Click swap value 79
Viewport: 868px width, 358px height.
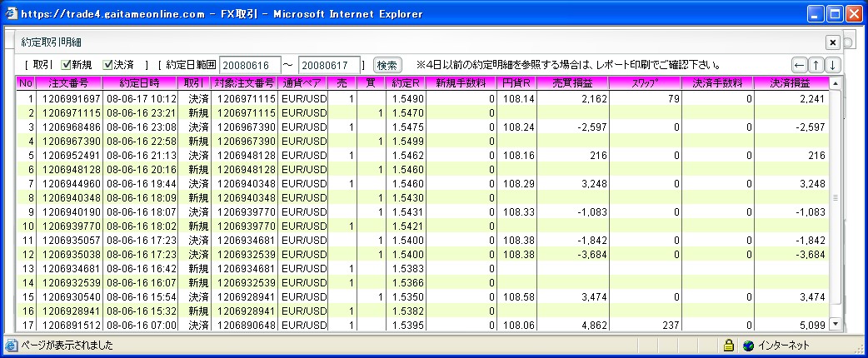click(x=674, y=99)
